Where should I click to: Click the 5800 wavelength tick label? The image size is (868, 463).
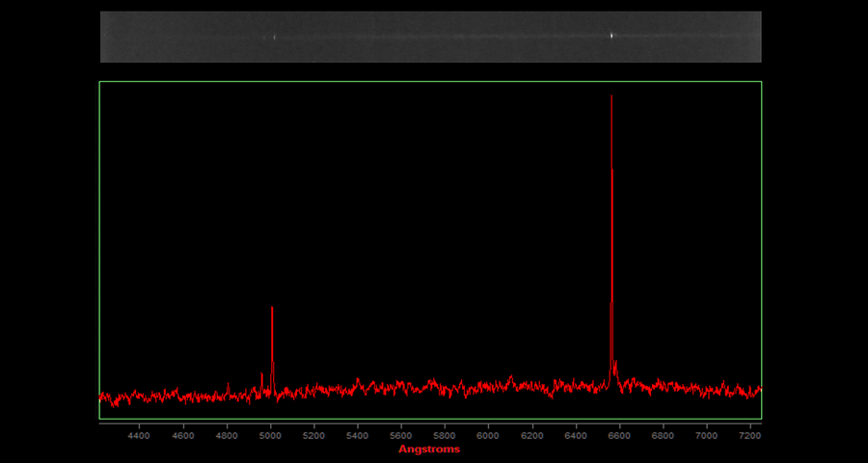tap(446, 435)
